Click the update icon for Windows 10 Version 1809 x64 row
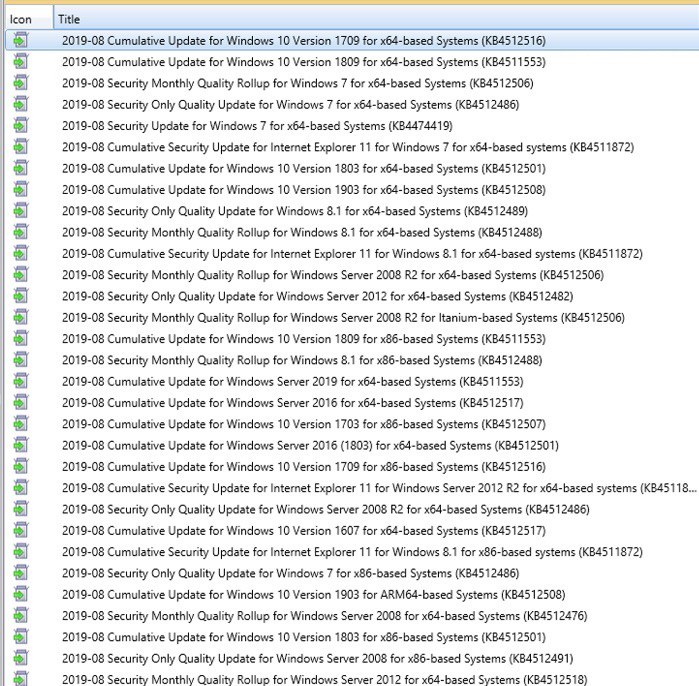699x686 pixels. tap(21, 62)
